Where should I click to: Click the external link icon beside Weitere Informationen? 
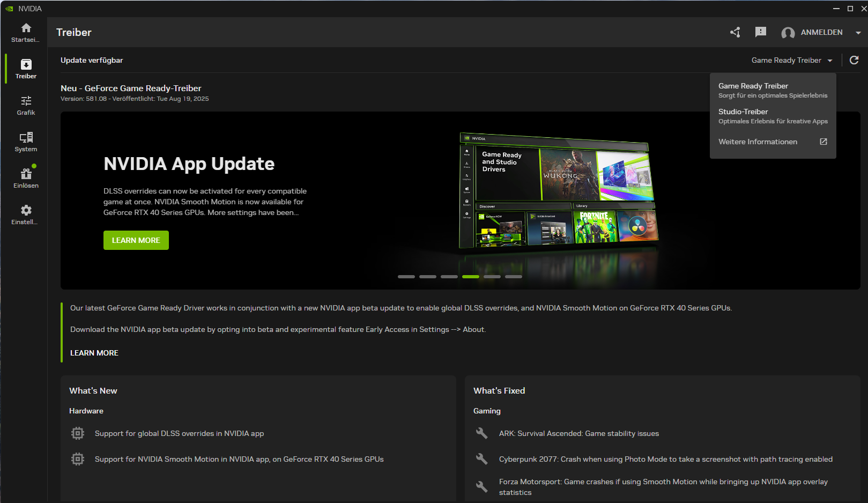coord(823,142)
